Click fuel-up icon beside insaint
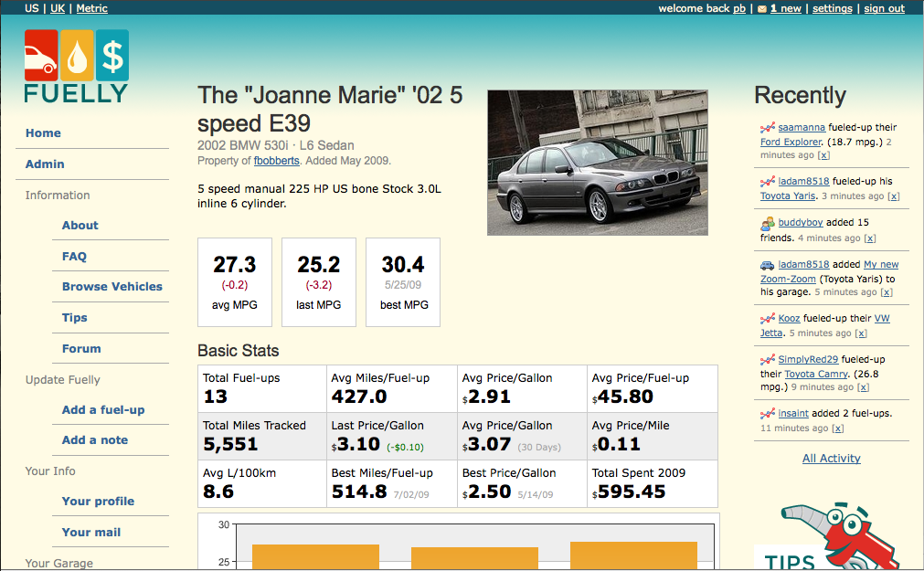 [x=767, y=414]
